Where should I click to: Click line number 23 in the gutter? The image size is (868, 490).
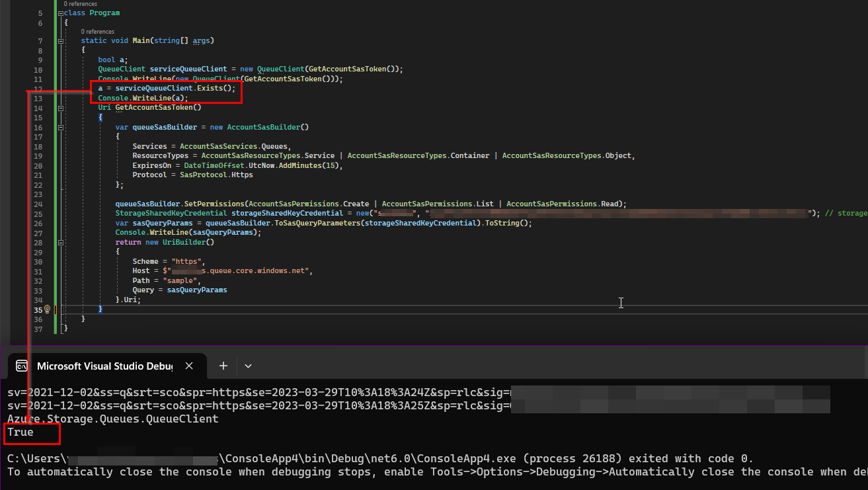point(38,194)
